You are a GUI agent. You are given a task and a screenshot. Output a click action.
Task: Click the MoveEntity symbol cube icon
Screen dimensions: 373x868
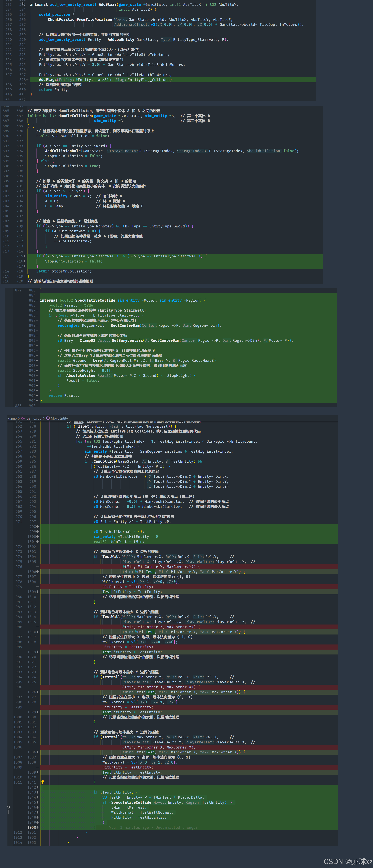click(48, 418)
